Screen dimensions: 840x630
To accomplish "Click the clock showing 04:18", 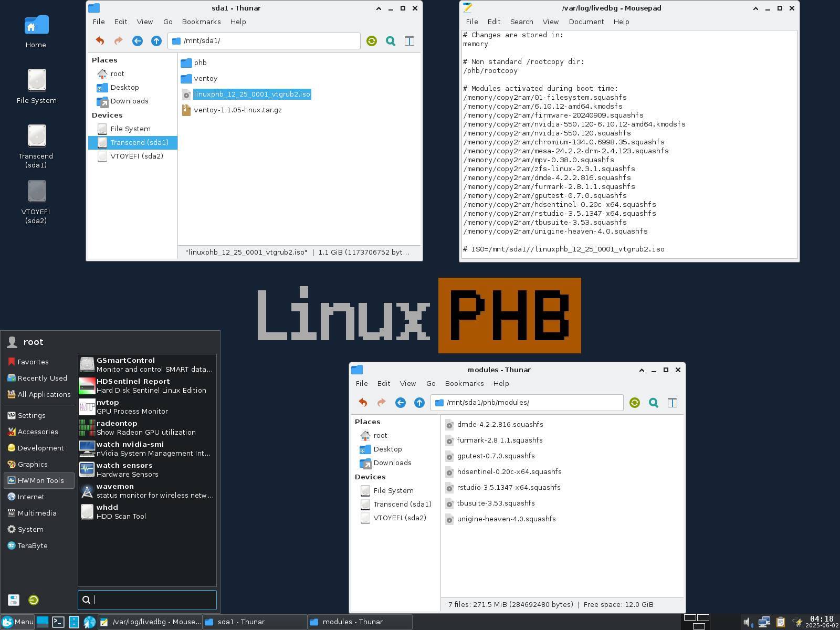I will click(x=822, y=622).
